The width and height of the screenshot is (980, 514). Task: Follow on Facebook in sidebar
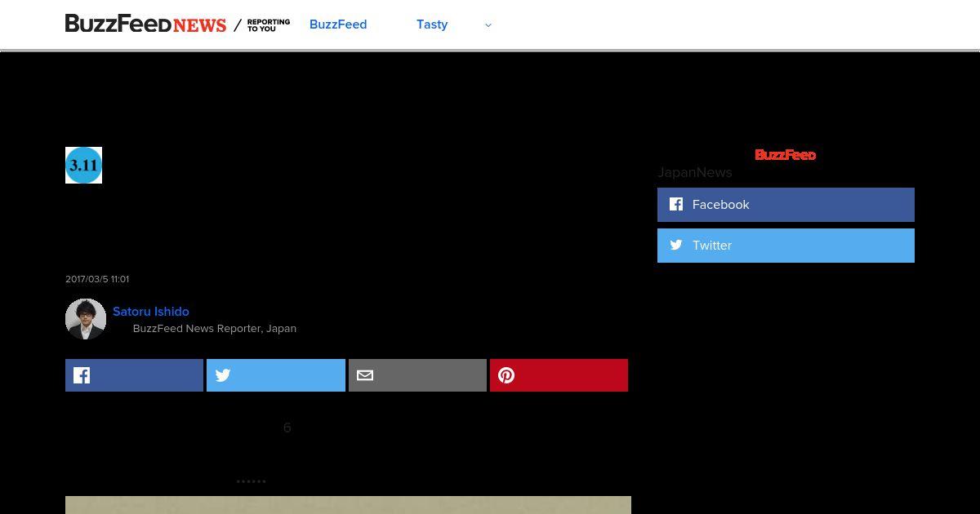tap(786, 205)
